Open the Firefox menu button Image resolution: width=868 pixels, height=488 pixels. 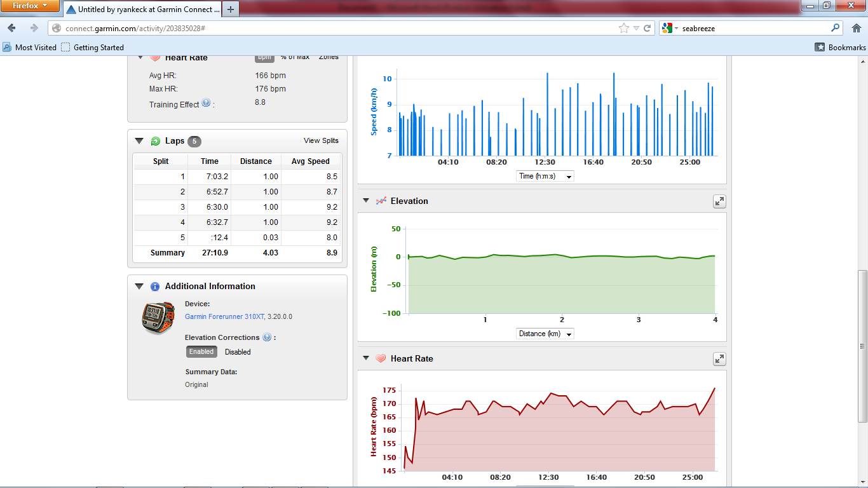coord(30,6)
